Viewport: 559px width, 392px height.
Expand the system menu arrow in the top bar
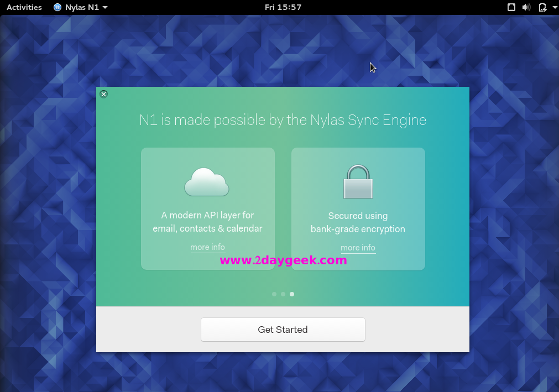pyautogui.click(x=555, y=7)
